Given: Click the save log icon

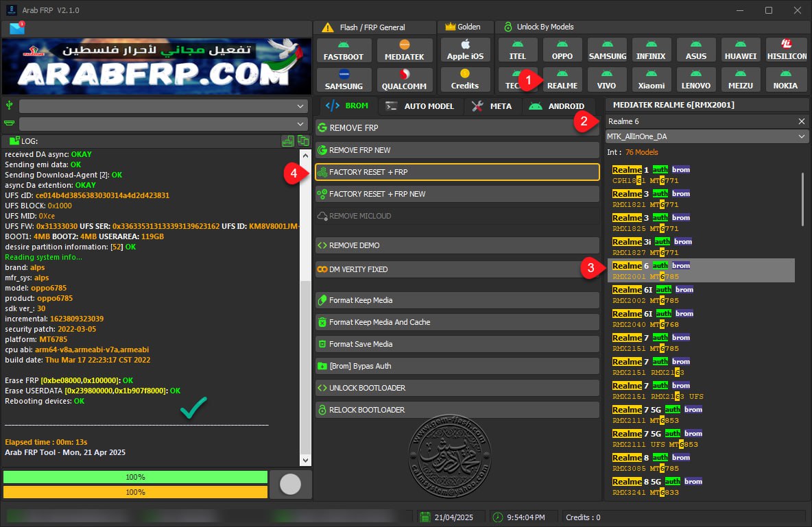Looking at the screenshot, I should pyautogui.click(x=288, y=140).
